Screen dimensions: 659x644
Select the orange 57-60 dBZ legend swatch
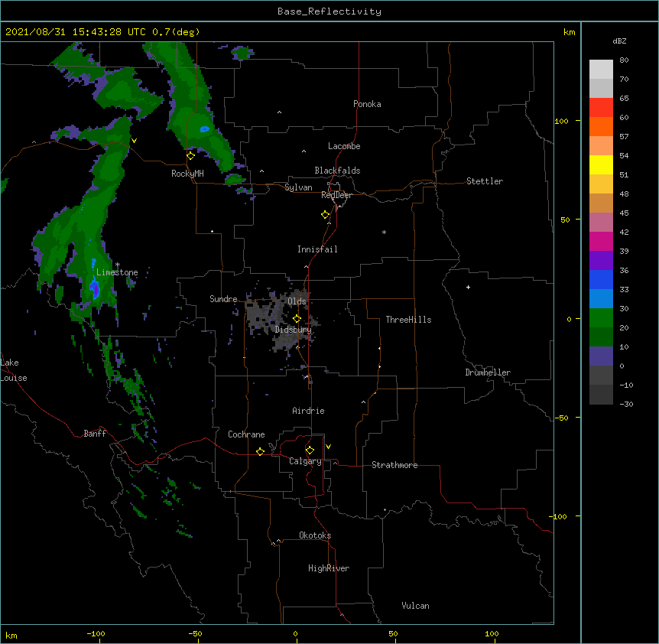tap(601, 126)
